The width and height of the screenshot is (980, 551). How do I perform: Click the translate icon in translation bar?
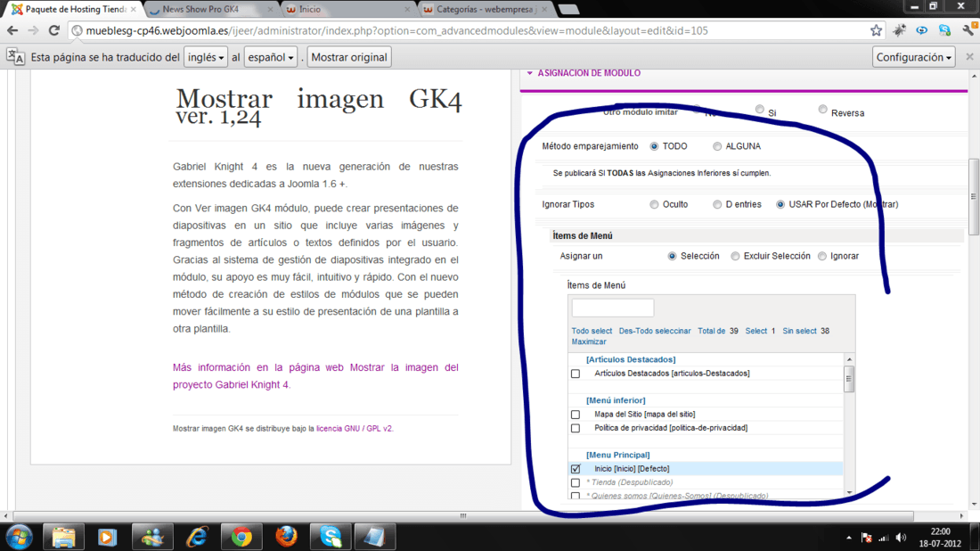(x=16, y=57)
